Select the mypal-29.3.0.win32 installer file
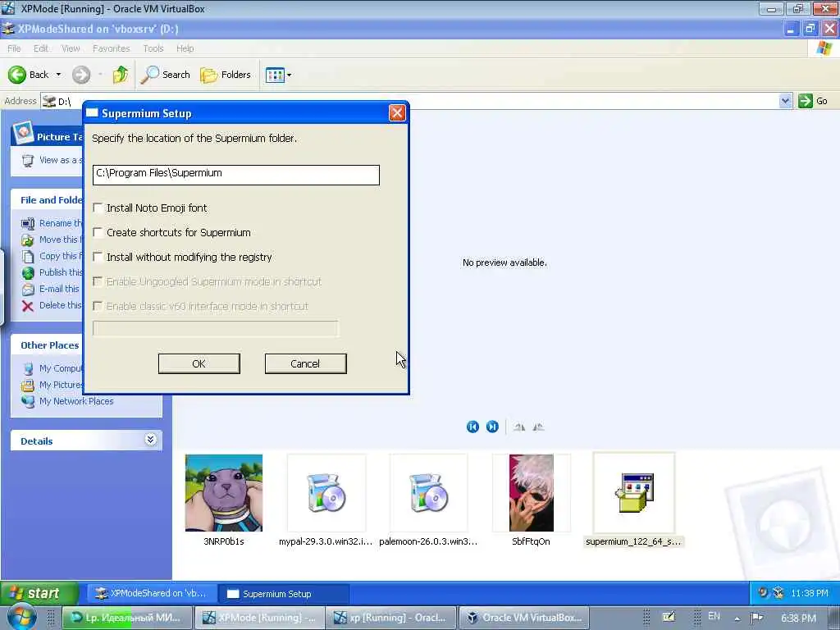This screenshot has height=630, width=840. (326, 493)
